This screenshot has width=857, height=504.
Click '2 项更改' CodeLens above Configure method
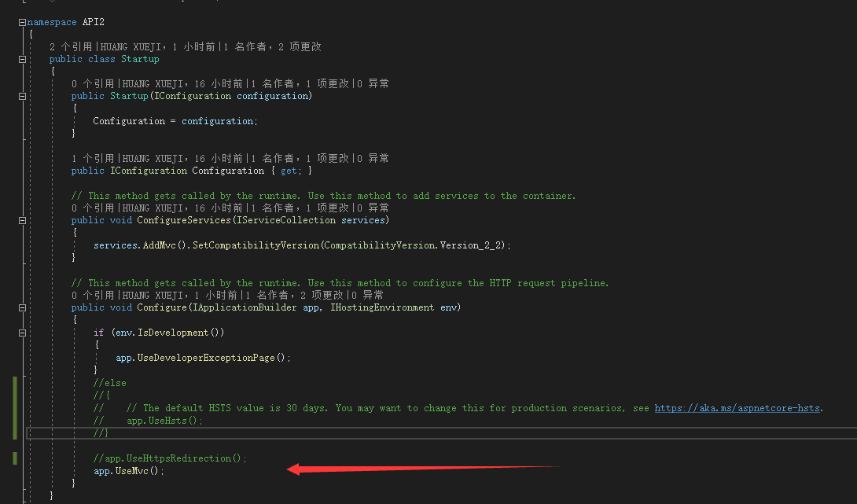(322, 295)
